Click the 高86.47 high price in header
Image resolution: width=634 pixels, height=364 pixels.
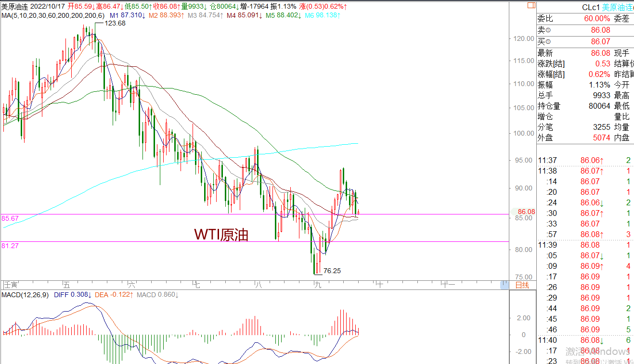tap(109, 7)
